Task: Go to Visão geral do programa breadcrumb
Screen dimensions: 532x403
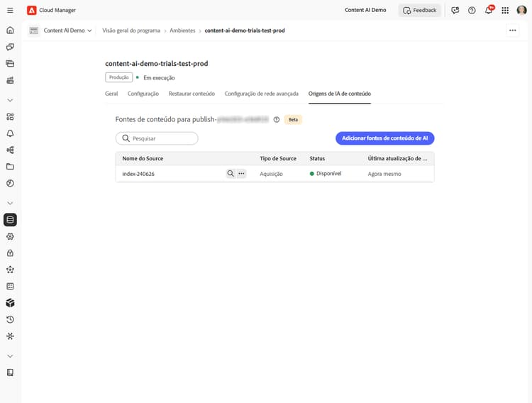Action: [131, 31]
